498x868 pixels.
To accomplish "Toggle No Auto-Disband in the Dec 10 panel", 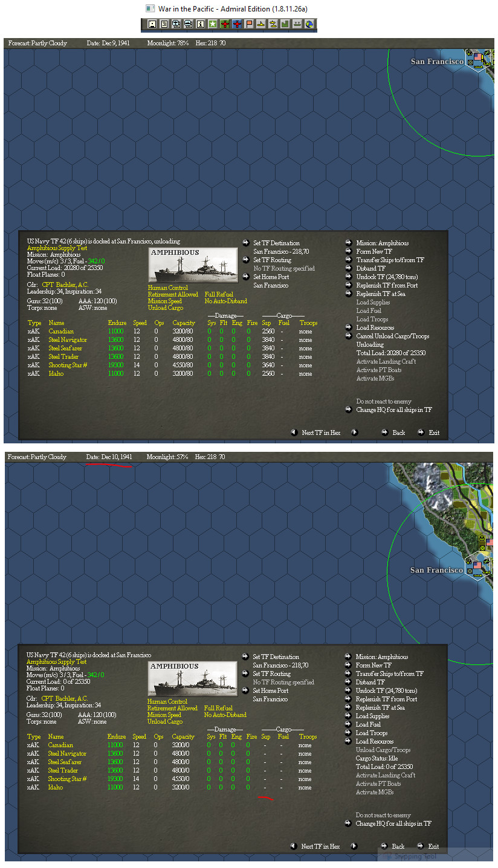I will tap(225, 715).
